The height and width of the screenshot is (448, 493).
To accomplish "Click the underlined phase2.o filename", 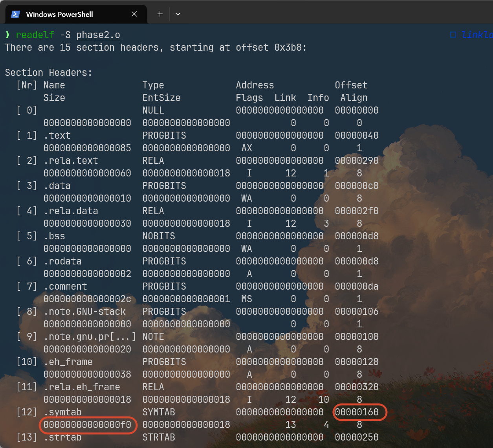I will (98, 35).
